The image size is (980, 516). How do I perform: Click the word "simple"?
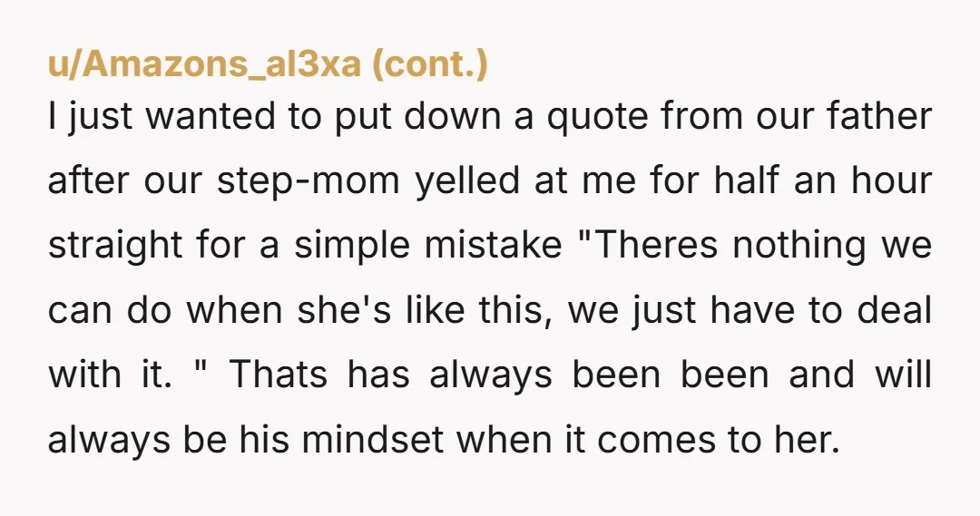coord(352,246)
